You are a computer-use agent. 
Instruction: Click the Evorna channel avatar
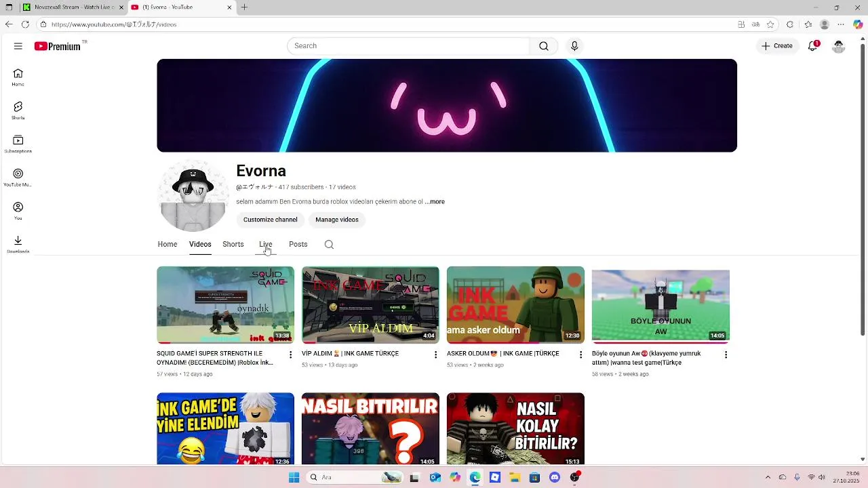pos(193,196)
